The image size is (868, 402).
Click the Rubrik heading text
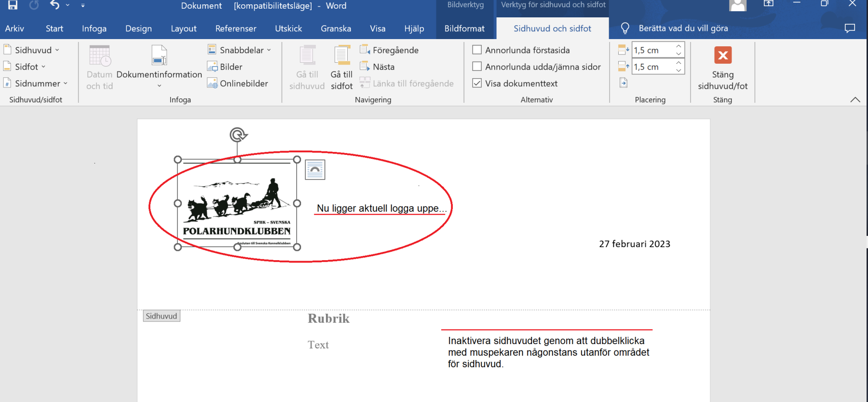328,319
